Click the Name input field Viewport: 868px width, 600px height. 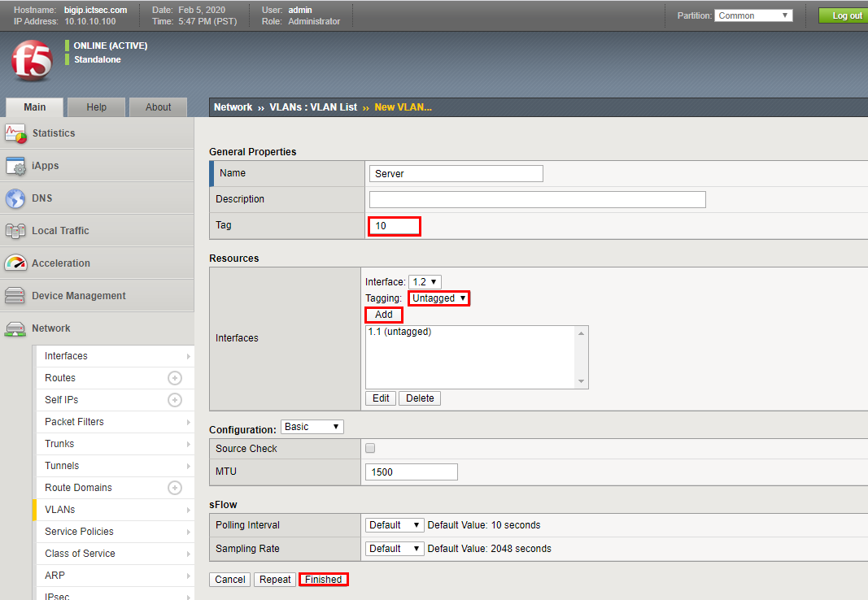pyautogui.click(x=456, y=174)
